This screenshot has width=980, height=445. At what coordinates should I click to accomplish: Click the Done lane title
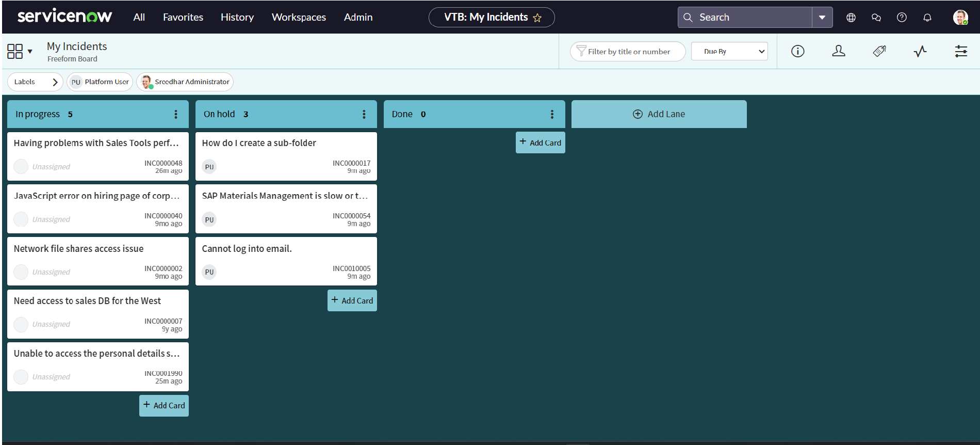point(402,114)
